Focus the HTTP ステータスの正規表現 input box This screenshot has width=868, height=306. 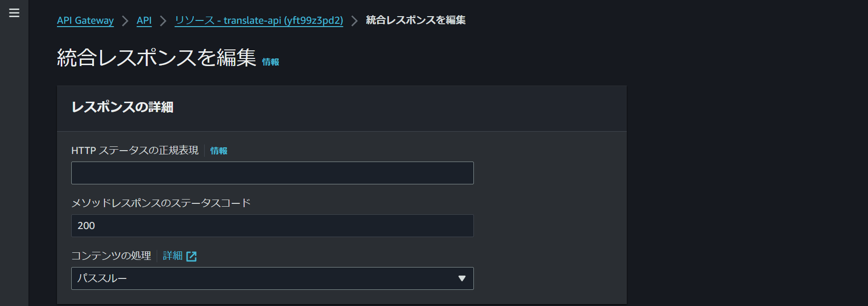point(273,173)
